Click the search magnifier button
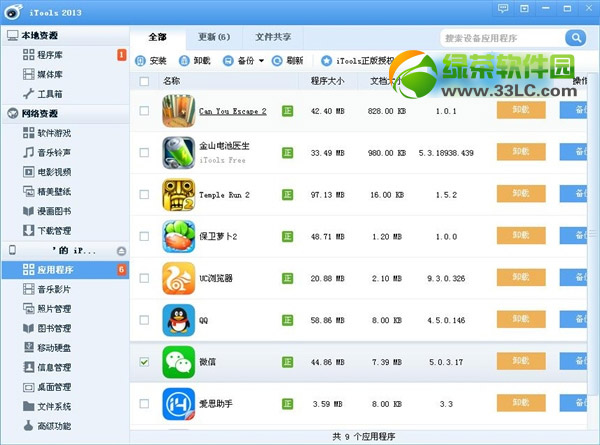 (575, 37)
